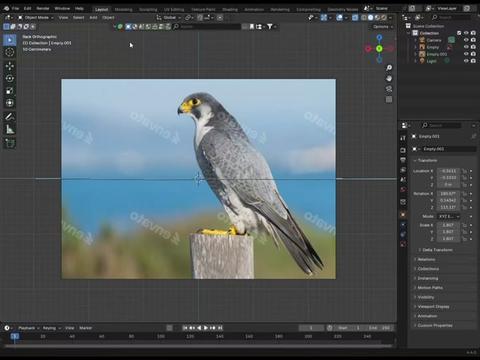
Task: Open the Global transform orientation dropdown
Action: (169, 17)
